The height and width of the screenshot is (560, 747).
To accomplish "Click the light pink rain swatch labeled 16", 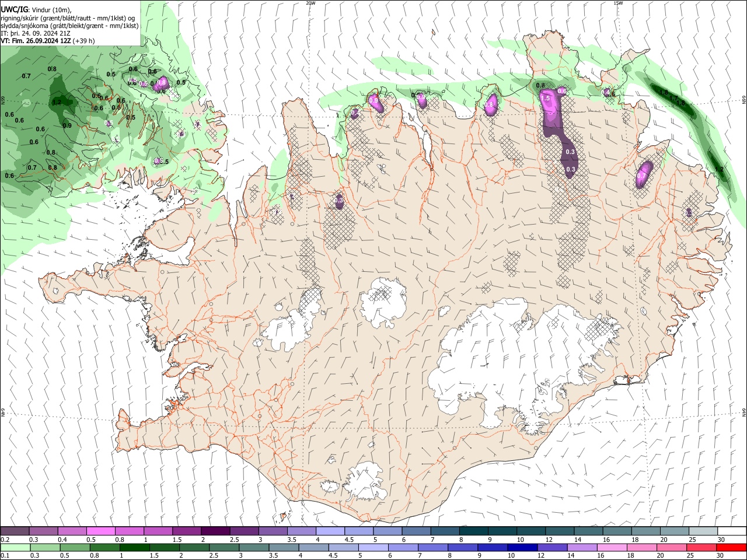I will click(612, 547).
